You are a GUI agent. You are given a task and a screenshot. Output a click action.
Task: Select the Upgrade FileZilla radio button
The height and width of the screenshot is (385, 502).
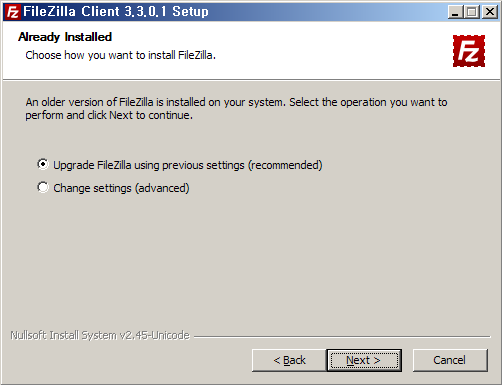click(x=43, y=164)
